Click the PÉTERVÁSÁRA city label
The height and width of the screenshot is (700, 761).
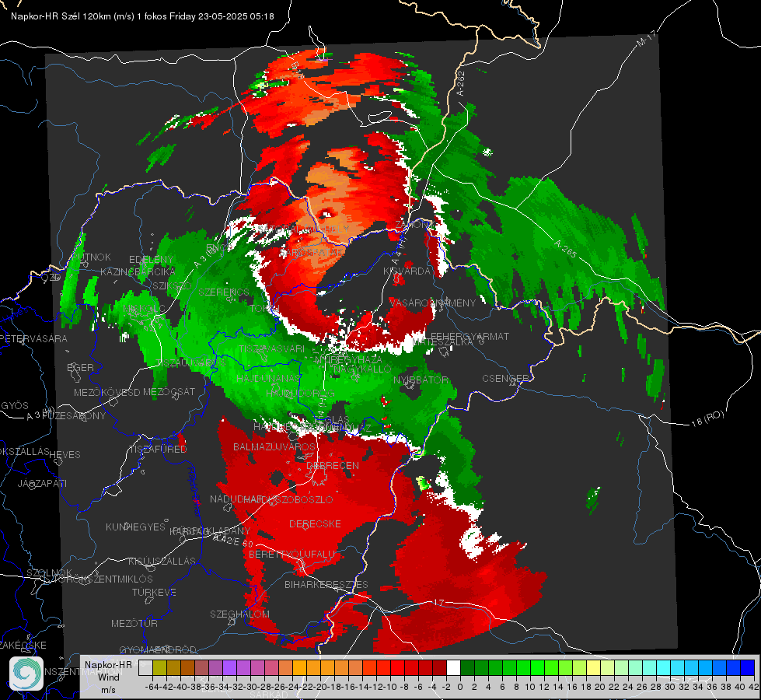coord(33,338)
